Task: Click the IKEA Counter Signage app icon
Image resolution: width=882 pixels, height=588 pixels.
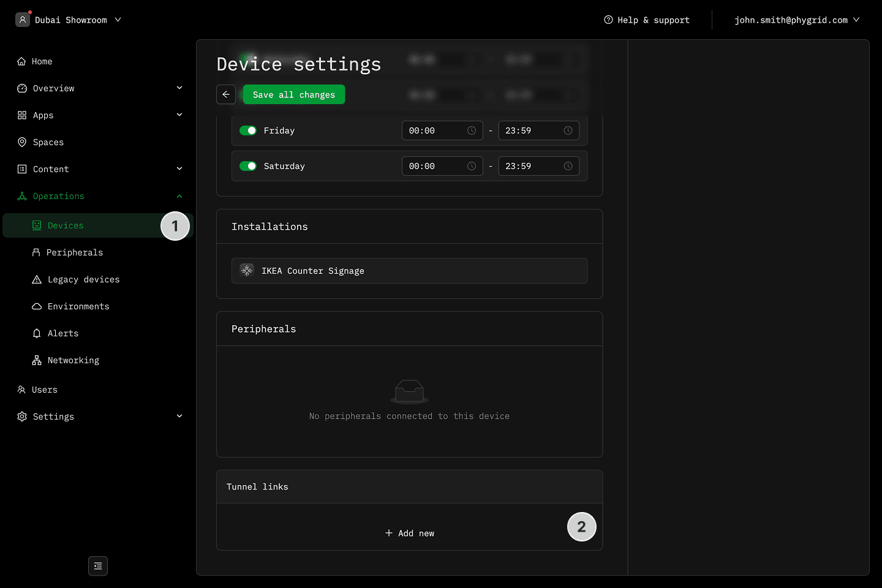Action: coord(247,271)
